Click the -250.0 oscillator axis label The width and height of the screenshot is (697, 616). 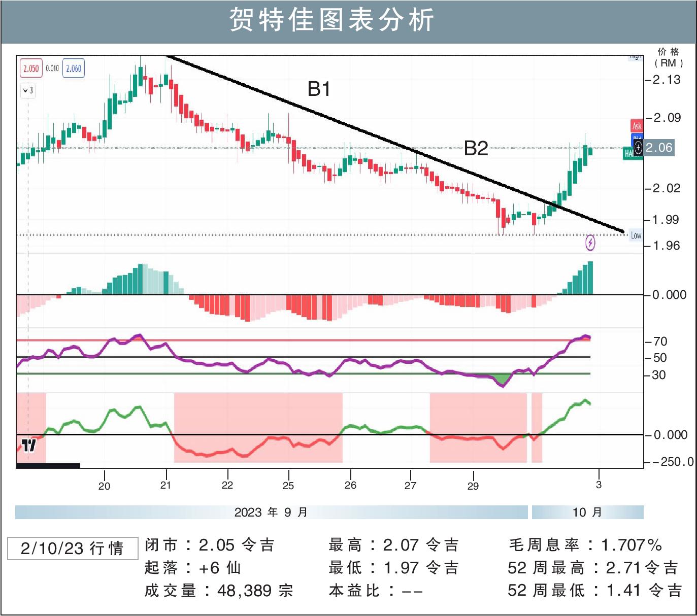[x=673, y=462]
